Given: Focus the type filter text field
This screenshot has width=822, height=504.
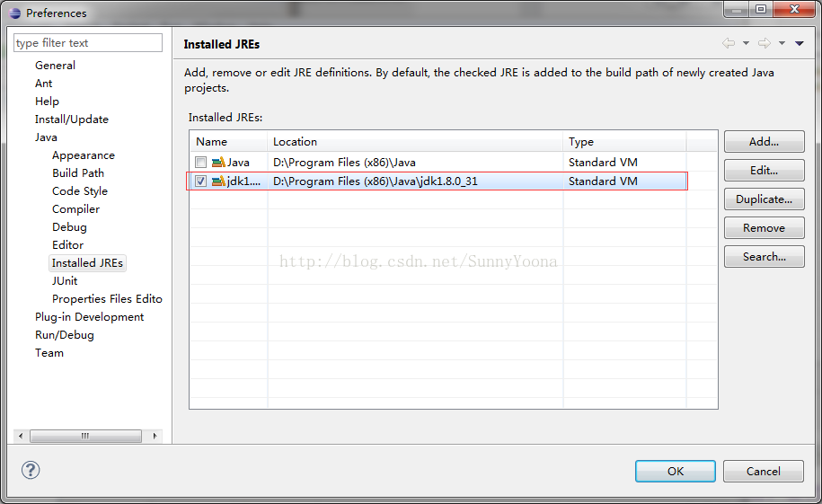Looking at the screenshot, I should coord(88,43).
